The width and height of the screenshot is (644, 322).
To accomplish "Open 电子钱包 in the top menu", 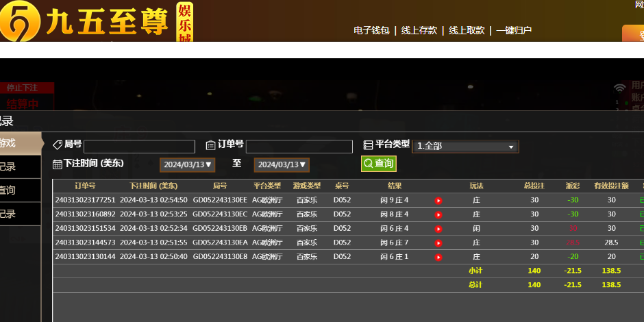I will pos(371,31).
